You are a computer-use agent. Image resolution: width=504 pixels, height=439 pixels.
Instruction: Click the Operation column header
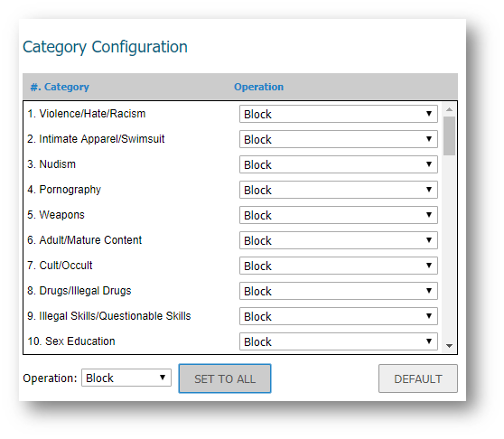pyautogui.click(x=258, y=87)
